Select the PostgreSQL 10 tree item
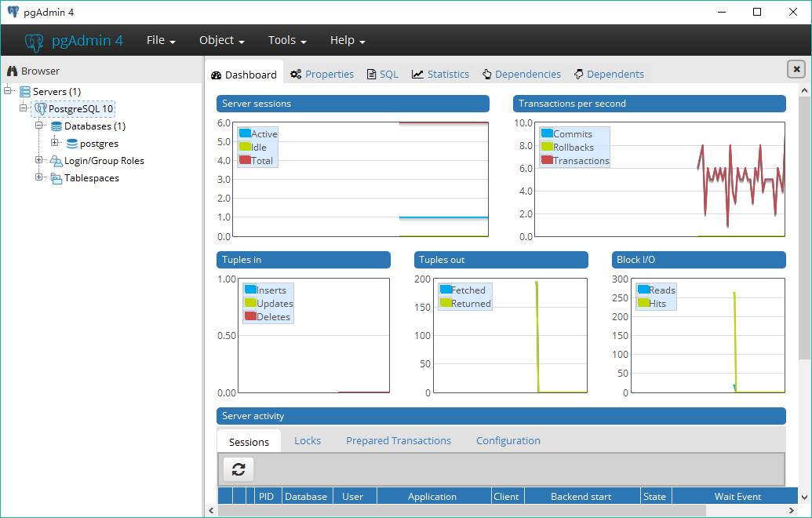Screen dimensions: 812x518 81,109
